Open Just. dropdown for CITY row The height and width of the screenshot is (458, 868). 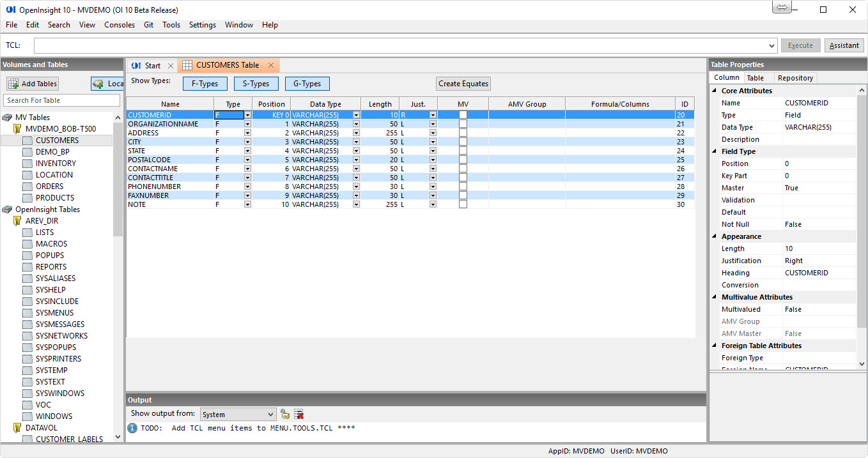[433, 142]
